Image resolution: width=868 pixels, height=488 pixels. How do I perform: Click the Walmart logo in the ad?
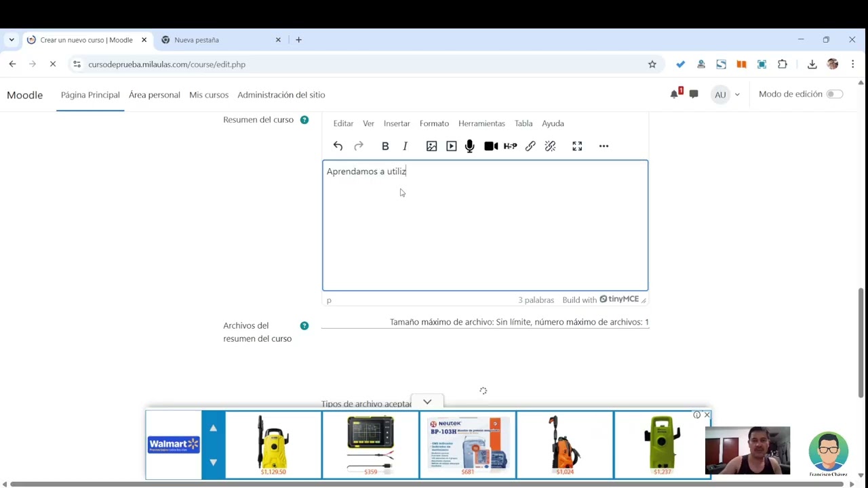[x=174, y=445]
